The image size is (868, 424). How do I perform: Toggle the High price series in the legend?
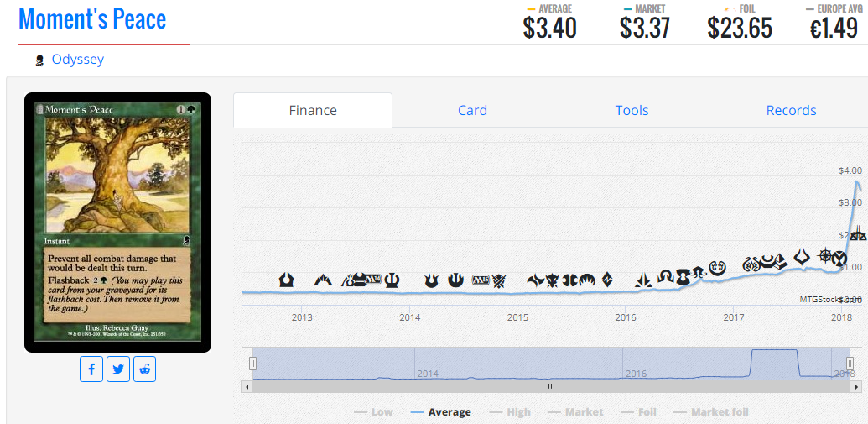[x=510, y=411]
